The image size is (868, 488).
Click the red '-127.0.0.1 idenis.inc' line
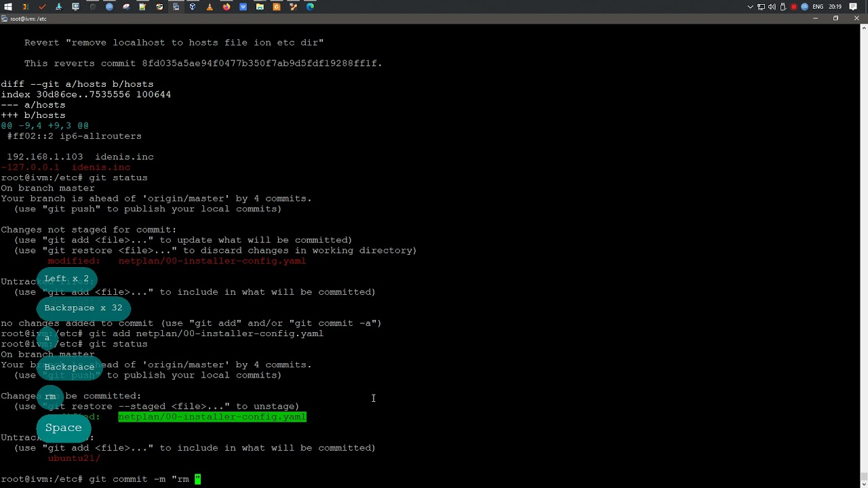tap(66, 167)
